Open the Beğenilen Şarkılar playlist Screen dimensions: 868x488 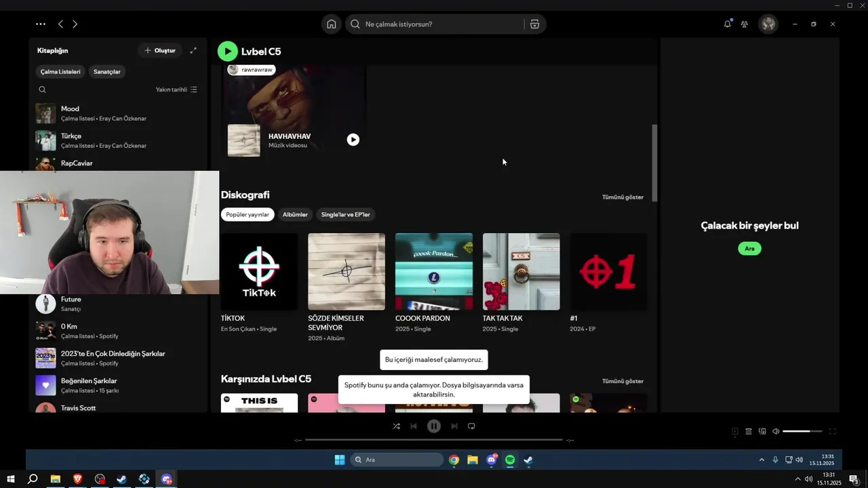point(119,385)
